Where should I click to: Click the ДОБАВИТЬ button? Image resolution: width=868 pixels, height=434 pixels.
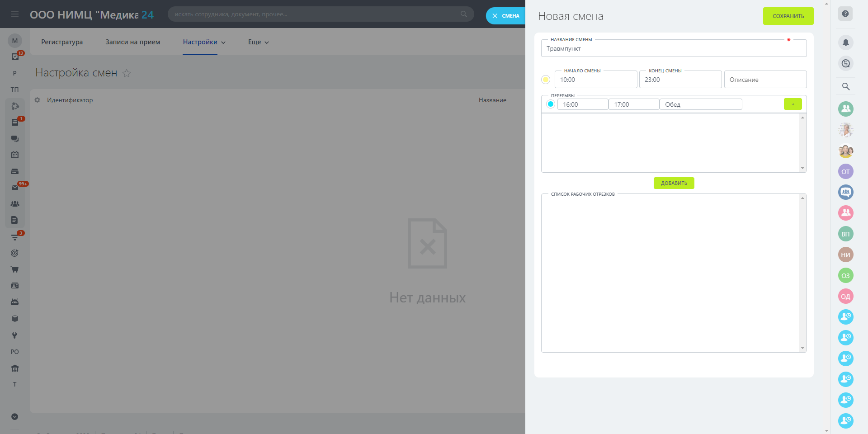point(674,183)
